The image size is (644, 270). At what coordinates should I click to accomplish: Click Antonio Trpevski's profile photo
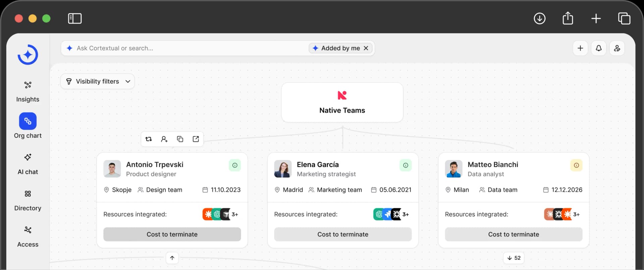pyautogui.click(x=112, y=169)
